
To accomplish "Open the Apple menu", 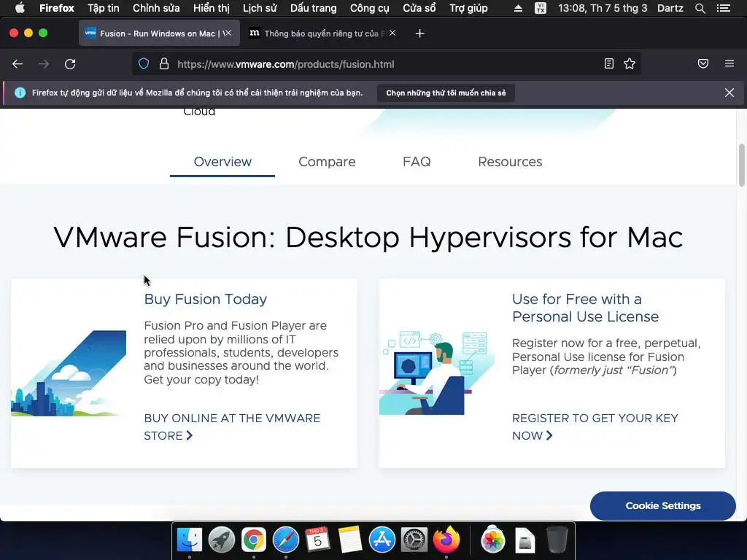I will (x=20, y=8).
